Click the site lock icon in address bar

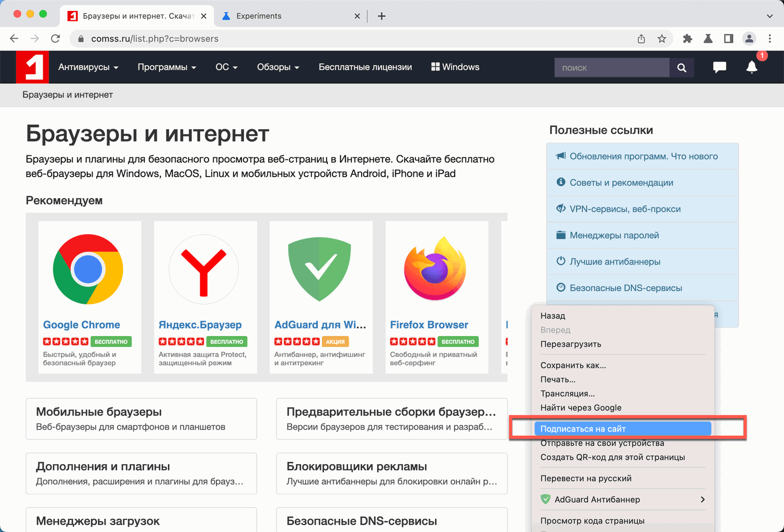click(80, 39)
